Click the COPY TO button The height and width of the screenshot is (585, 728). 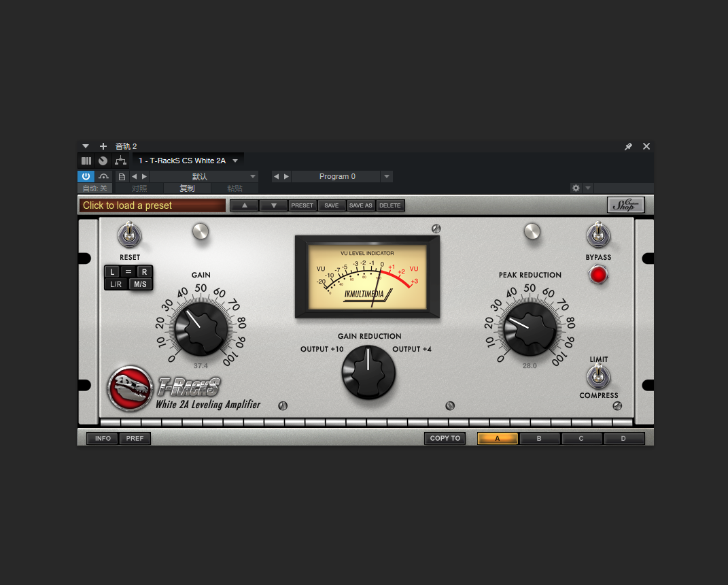[445, 438]
